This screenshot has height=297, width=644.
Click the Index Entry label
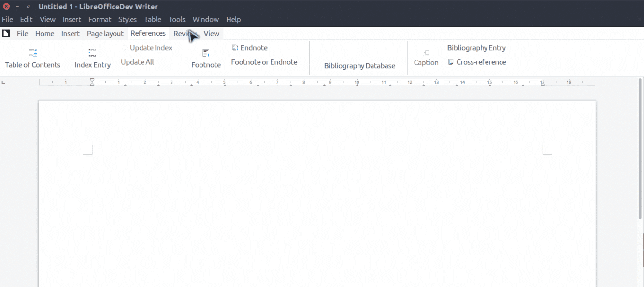pos(92,65)
